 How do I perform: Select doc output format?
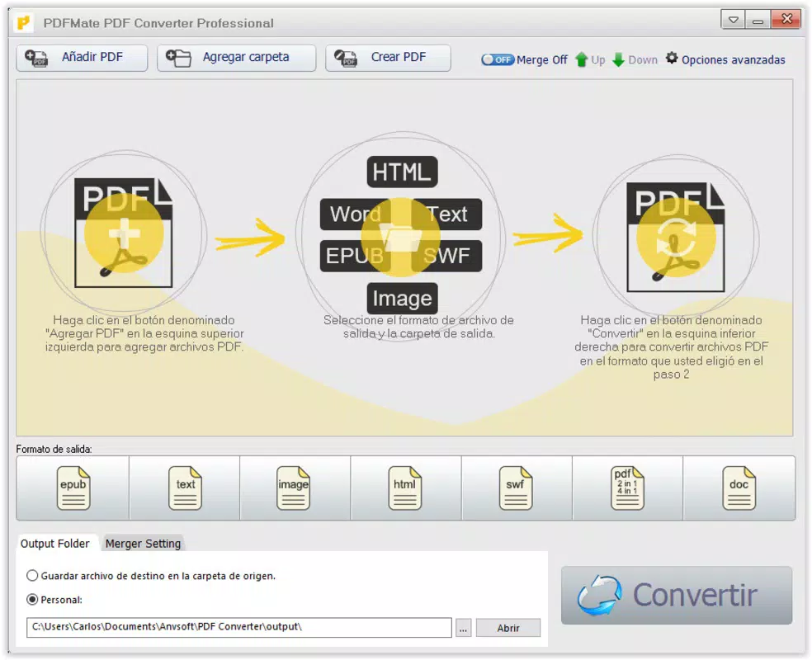tap(739, 488)
